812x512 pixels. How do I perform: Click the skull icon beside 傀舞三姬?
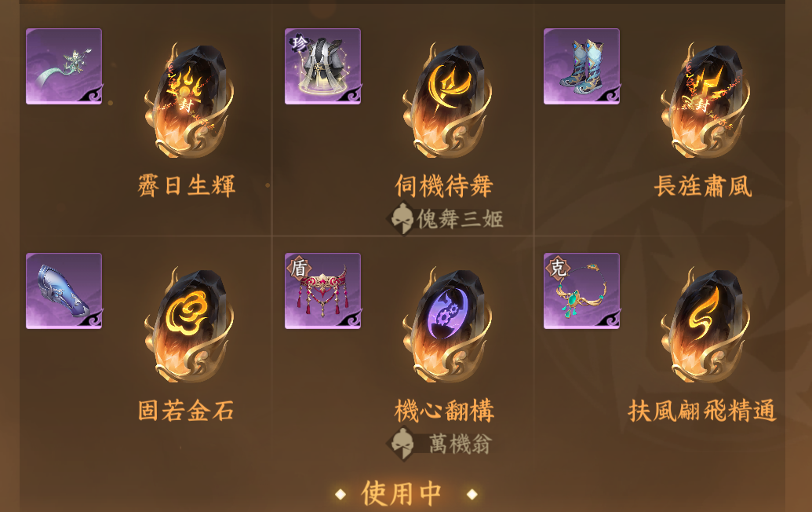coord(401,218)
